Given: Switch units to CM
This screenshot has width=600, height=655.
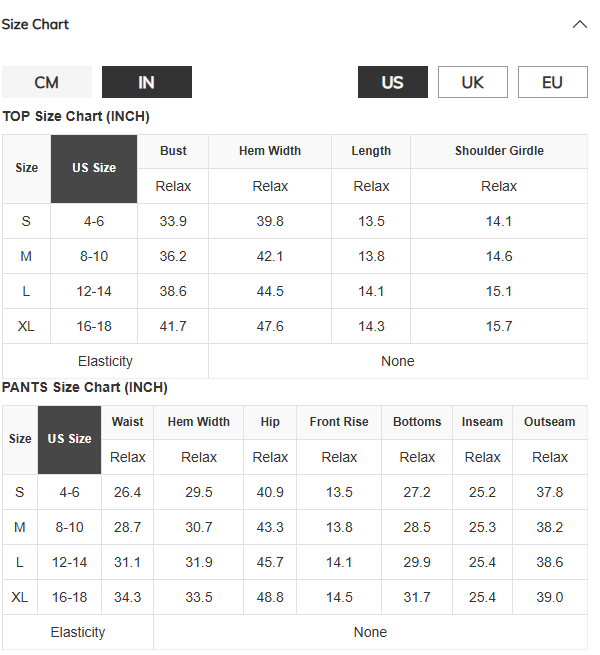Looking at the screenshot, I should pyautogui.click(x=47, y=82).
